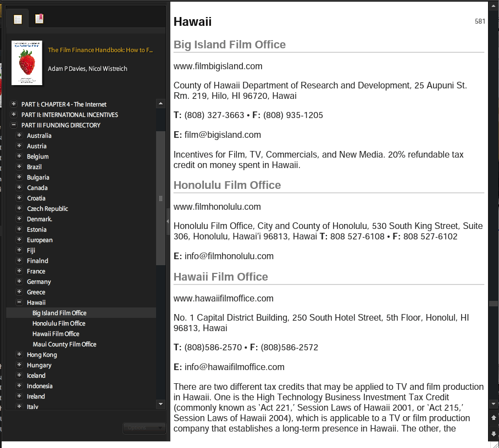
Task: Click the strawberry book cover thumbnail
Action: 27,63
